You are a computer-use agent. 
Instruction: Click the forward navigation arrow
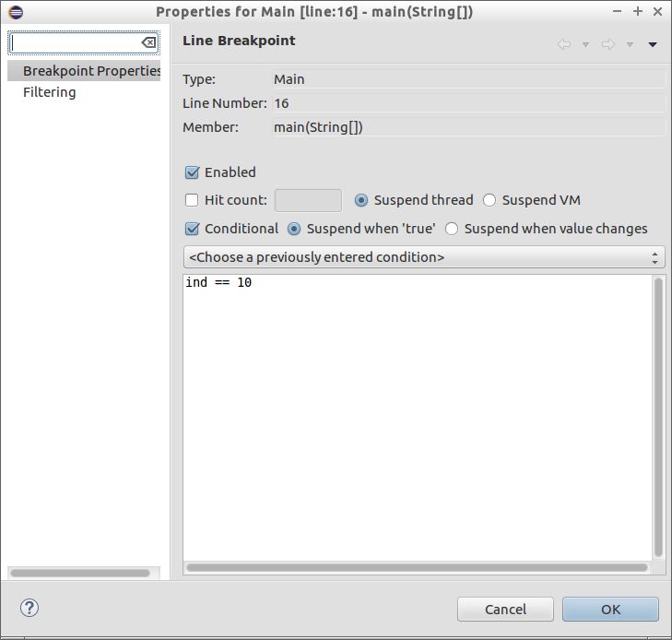(x=607, y=44)
